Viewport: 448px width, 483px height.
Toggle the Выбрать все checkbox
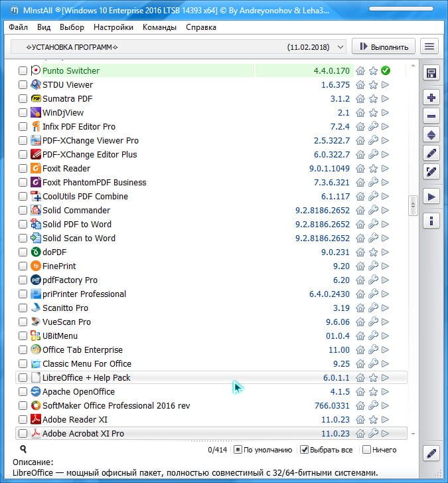pyautogui.click(x=305, y=450)
